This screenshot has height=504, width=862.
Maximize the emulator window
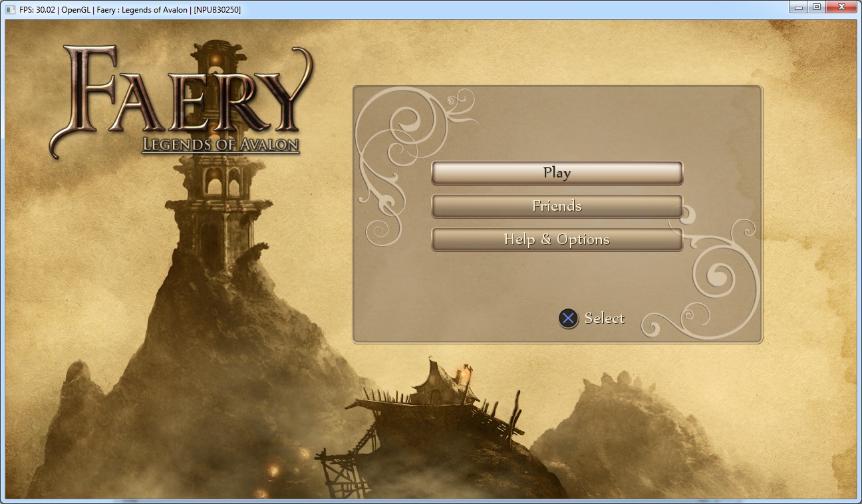pos(817,7)
